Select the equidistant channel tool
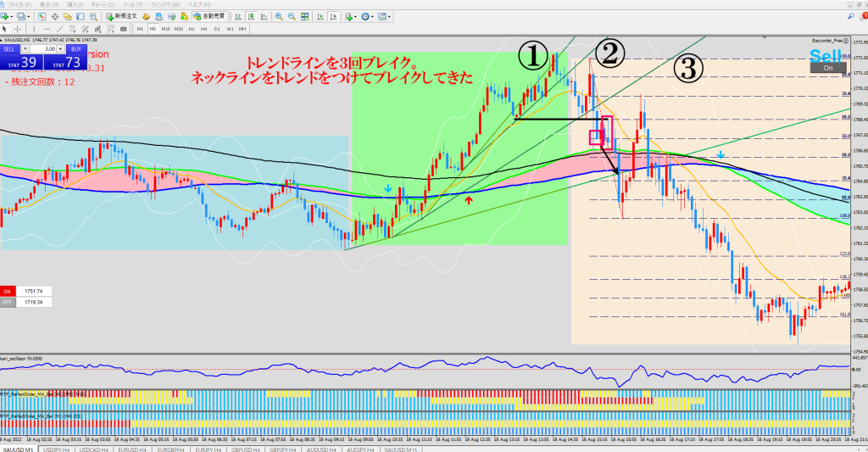Image resolution: width=868 pixels, height=452 pixels. [x=86, y=29]
